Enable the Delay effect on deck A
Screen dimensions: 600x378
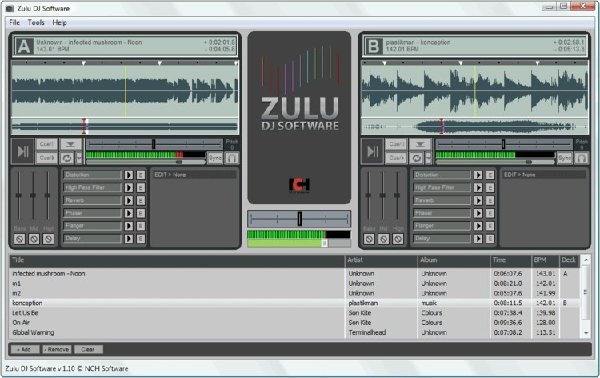click(129, 239)
